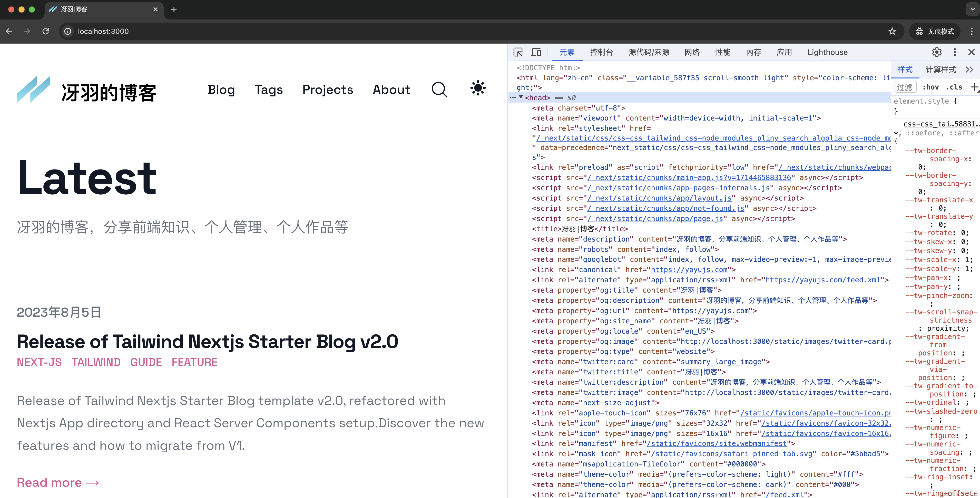Collapse the head element node

click(521, 97)
